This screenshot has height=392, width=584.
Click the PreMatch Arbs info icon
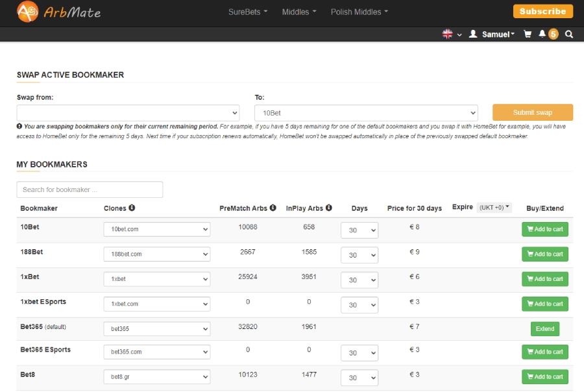273,208
